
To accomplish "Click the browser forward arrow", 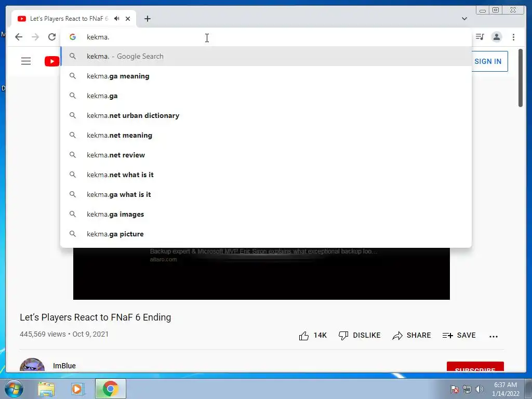I will pyautogui.click(x=35, y=37).
